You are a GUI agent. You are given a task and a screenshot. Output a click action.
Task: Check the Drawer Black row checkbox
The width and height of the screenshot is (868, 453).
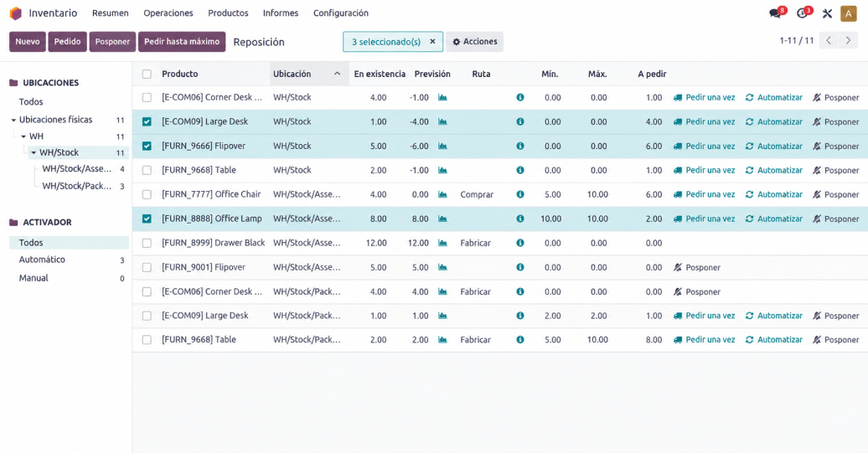tap(147, 243)
